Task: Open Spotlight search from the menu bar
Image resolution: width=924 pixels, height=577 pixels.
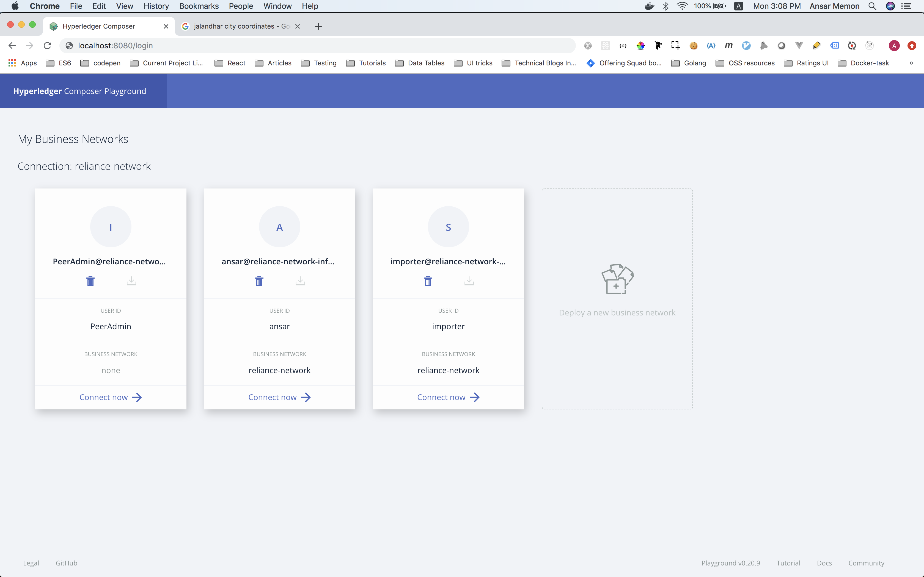Action: [872, 6]
